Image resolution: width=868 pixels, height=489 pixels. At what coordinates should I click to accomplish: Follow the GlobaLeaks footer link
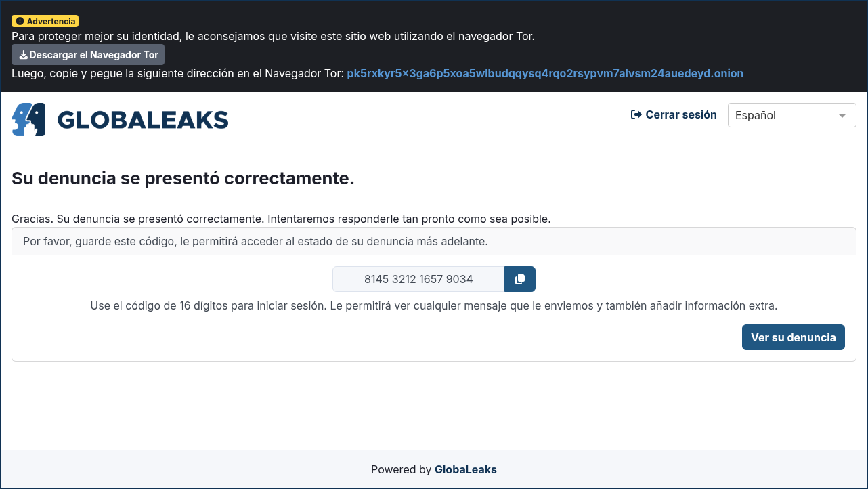[x=466, y=469]
